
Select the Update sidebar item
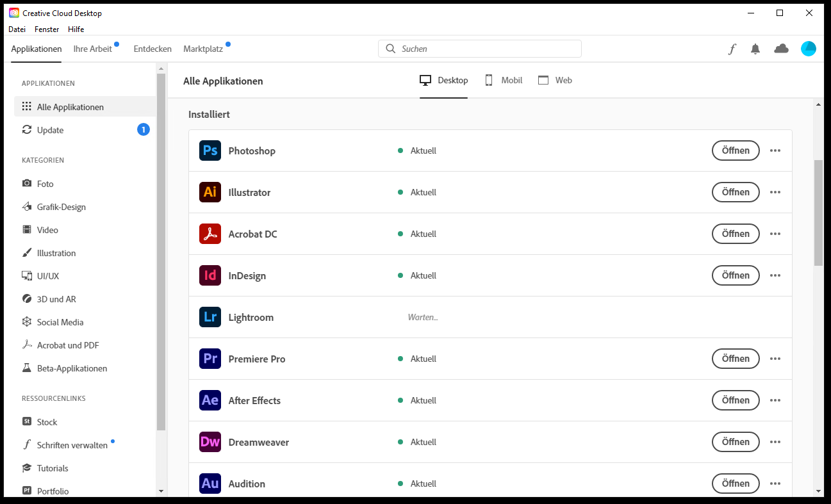coord(51,130)
